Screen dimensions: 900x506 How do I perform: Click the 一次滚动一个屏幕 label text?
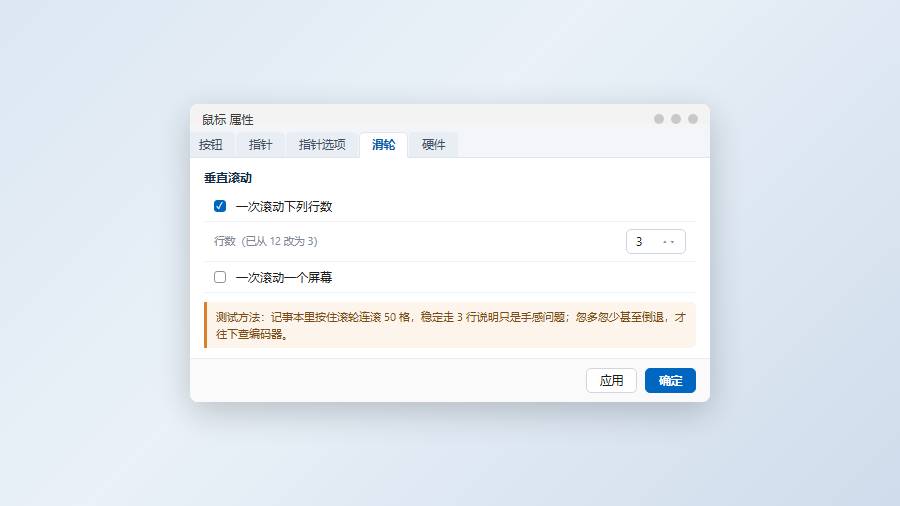(x=284, y=278)
